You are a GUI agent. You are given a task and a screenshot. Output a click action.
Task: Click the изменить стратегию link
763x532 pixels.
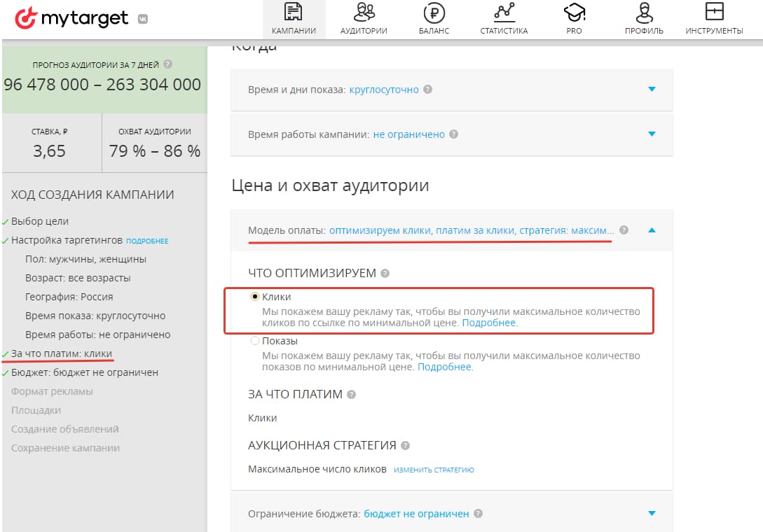click(x=434, y=470)
